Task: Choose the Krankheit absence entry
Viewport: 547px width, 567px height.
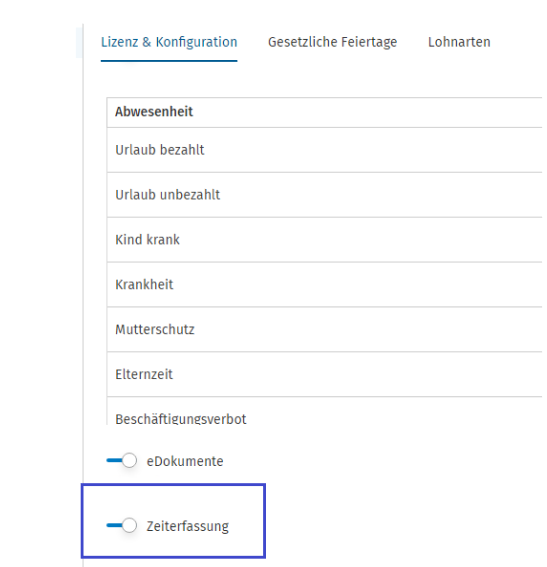Action: [x=324, y=284]
